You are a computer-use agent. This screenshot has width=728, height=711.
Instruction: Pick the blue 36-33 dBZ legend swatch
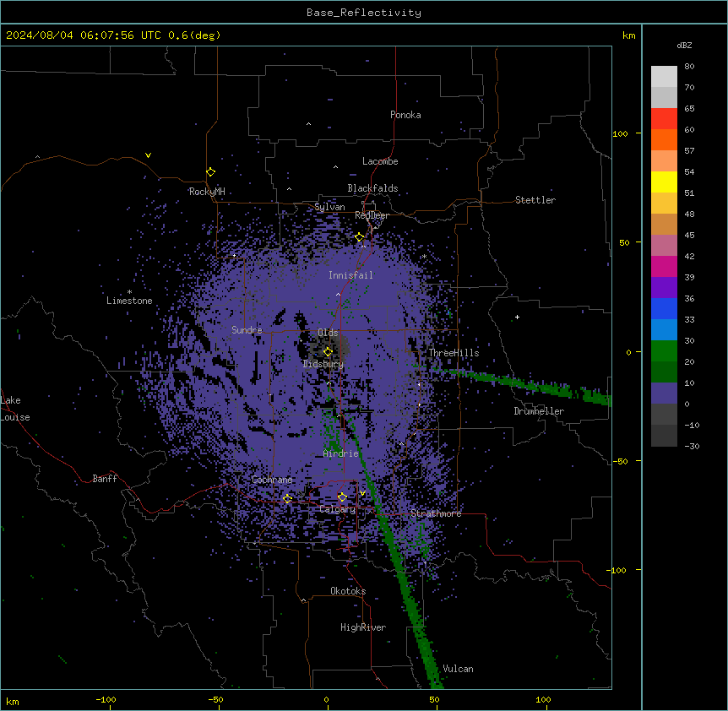[x=664, y=308]
